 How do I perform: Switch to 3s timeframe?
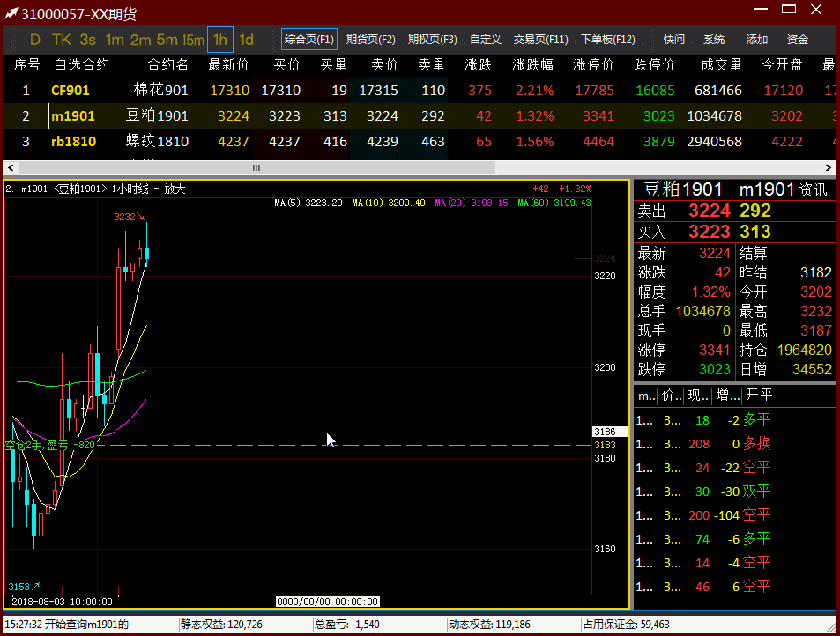pos(87,40)
